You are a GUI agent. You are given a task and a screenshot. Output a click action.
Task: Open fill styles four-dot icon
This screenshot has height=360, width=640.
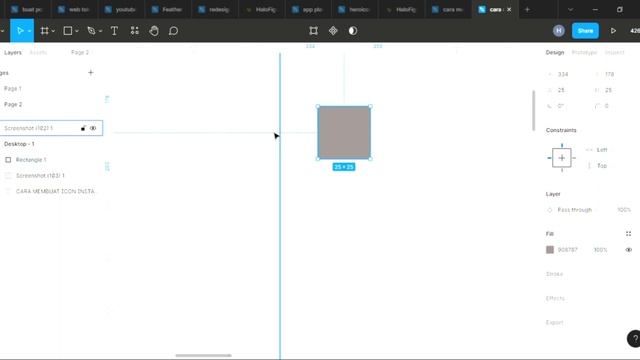(x=629, y=234)
